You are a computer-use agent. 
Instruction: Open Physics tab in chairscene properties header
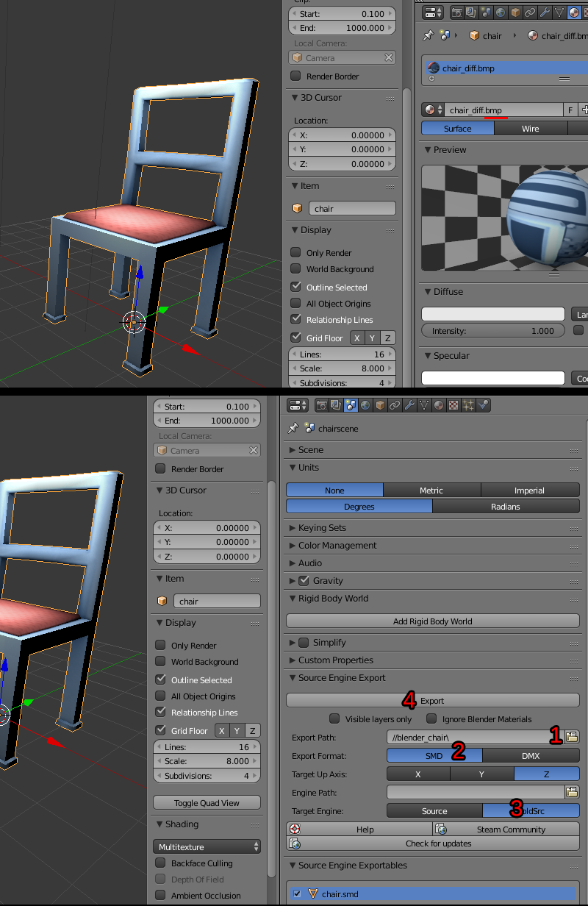(483, 405)
